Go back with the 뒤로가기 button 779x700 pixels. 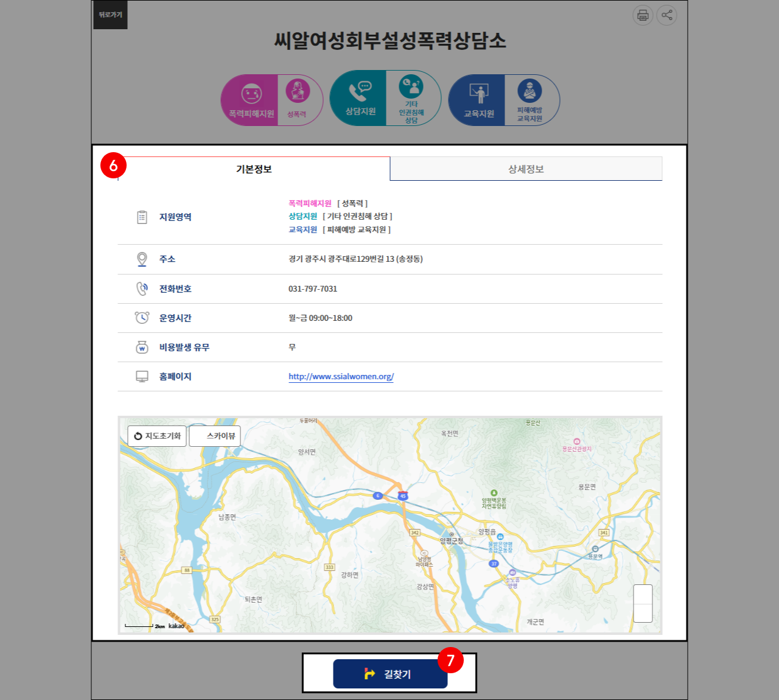(110, 15)
